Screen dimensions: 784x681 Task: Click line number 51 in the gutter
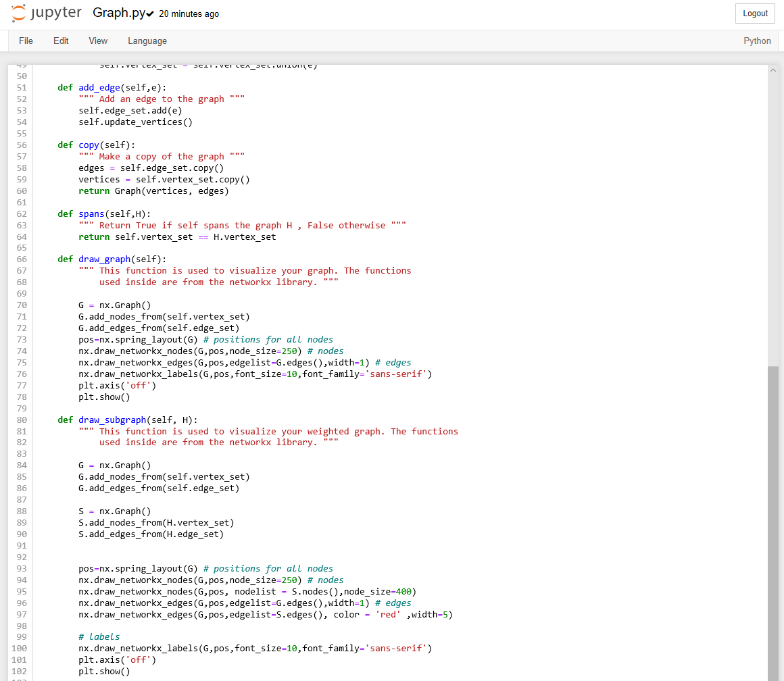tap(22, 87)
